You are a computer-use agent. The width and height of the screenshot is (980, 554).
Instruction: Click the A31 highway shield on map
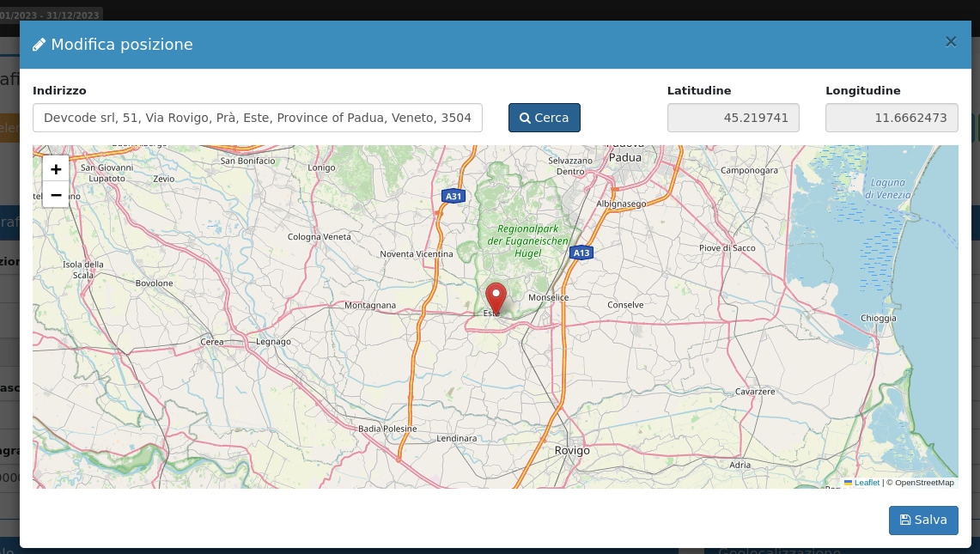coord(453,197)
